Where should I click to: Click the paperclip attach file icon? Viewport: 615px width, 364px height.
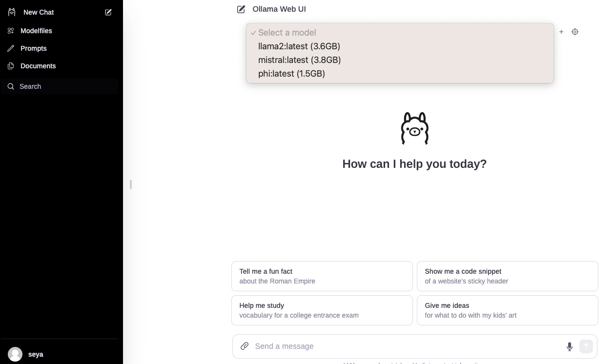(245, 346)
